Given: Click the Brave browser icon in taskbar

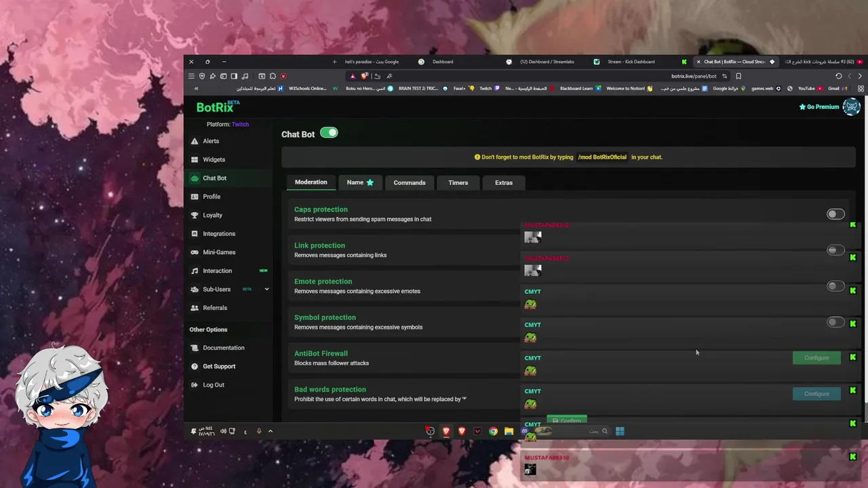Looking at the screenshot, I should (x=446, y=431).
